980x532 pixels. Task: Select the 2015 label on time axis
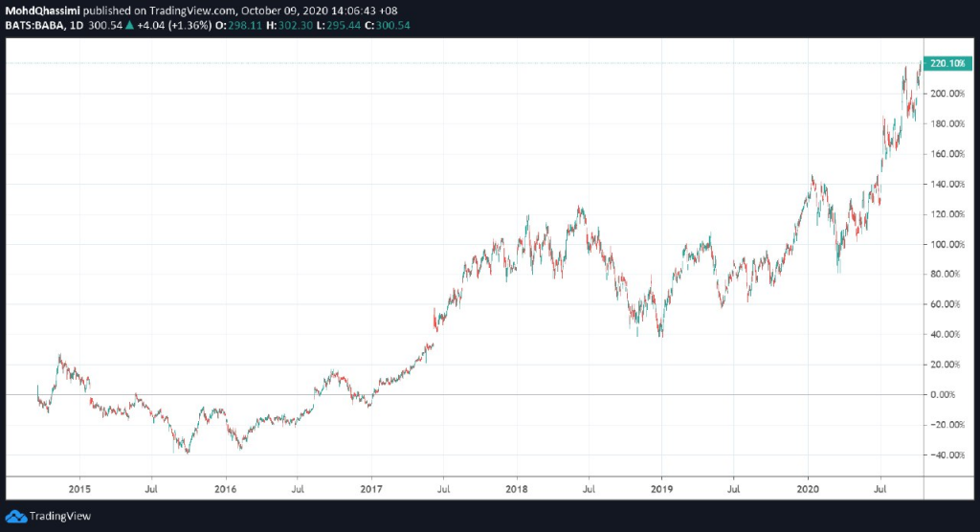click(79, 486)
